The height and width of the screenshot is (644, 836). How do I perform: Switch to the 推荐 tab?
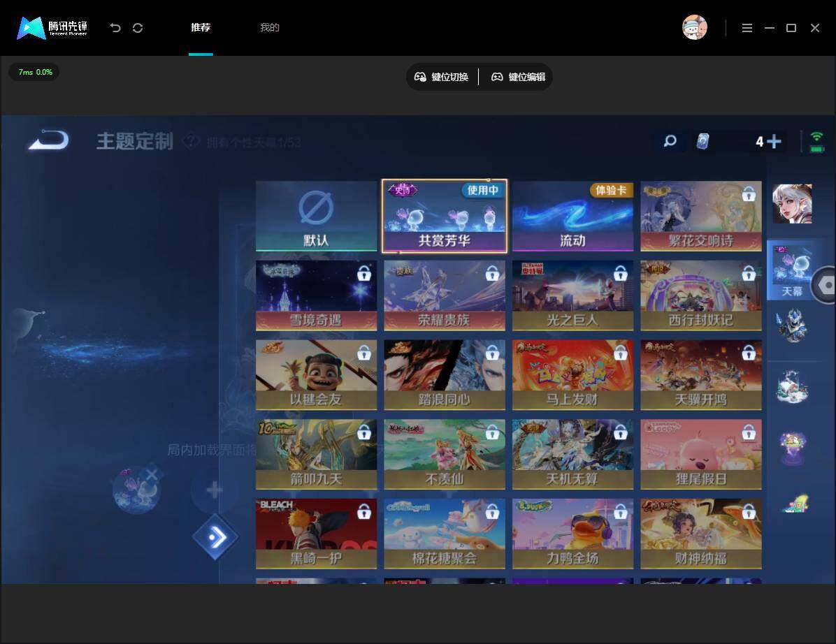click(x=201, y=27)
